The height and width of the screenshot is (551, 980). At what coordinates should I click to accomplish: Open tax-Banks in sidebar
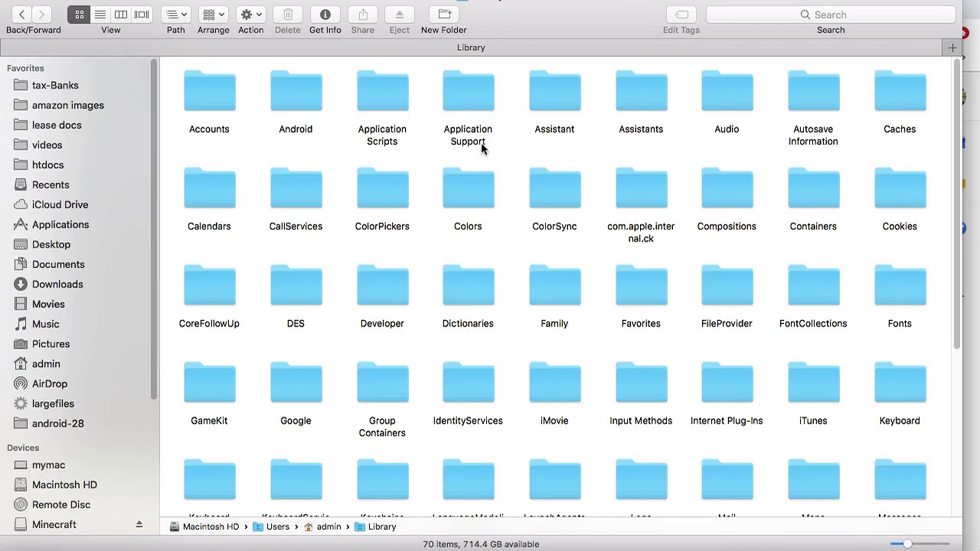(x=55, y=85)
